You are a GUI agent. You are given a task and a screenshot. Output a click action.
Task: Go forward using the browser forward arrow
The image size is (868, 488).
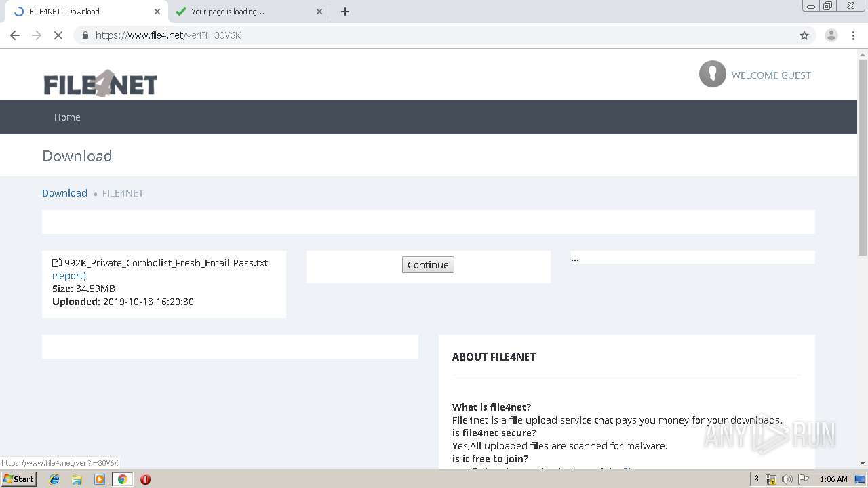tap(37, 35)
